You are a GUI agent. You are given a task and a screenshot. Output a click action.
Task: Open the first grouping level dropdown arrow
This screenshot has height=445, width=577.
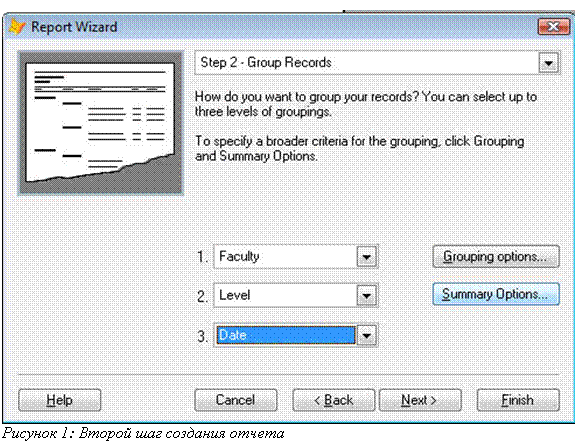[x=367, y=257]
